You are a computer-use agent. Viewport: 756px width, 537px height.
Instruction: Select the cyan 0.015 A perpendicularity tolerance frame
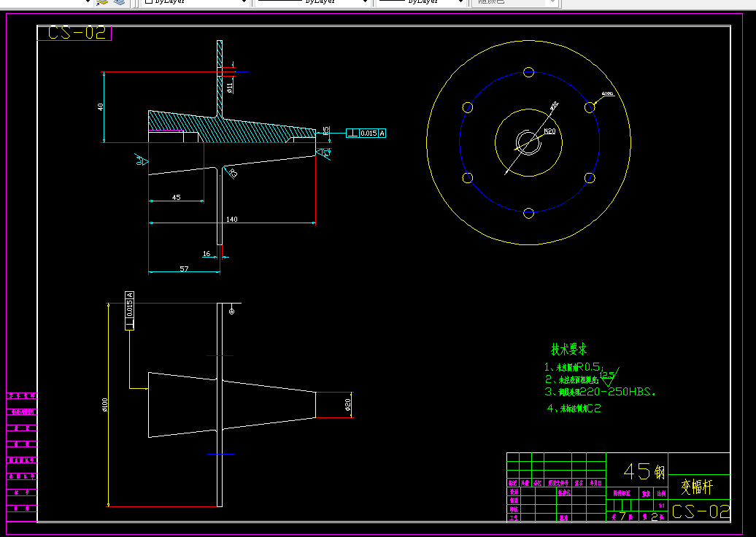(366, 133)
